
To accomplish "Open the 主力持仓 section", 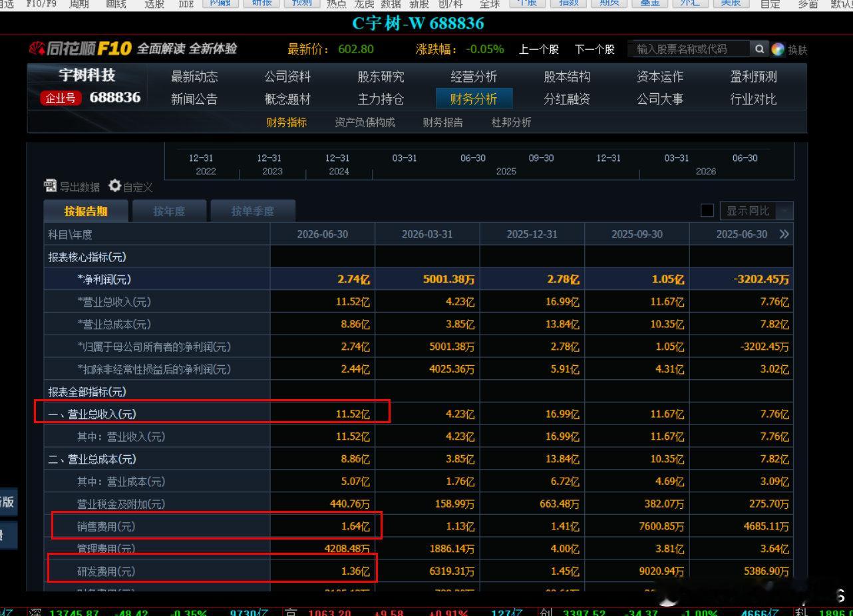I will coord(381,99).
